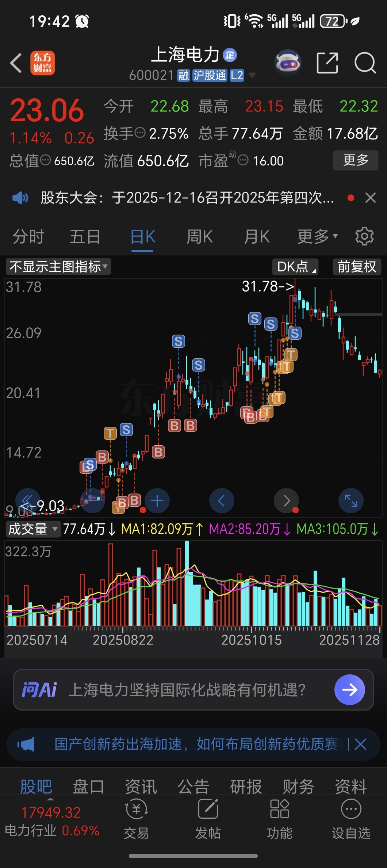Tap the 沪股通 tag
This screenshot has height=868, width=387.
tap(210, 76)
